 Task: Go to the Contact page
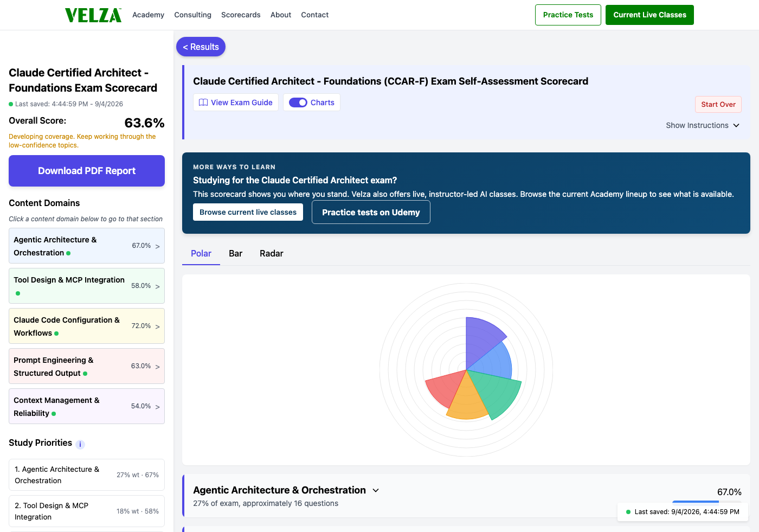(315, 15)
